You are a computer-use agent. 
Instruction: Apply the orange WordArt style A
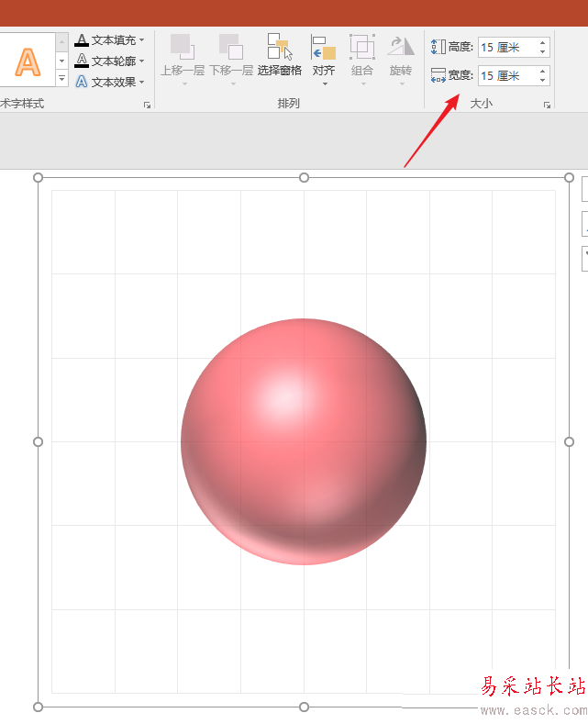point(28,61)
